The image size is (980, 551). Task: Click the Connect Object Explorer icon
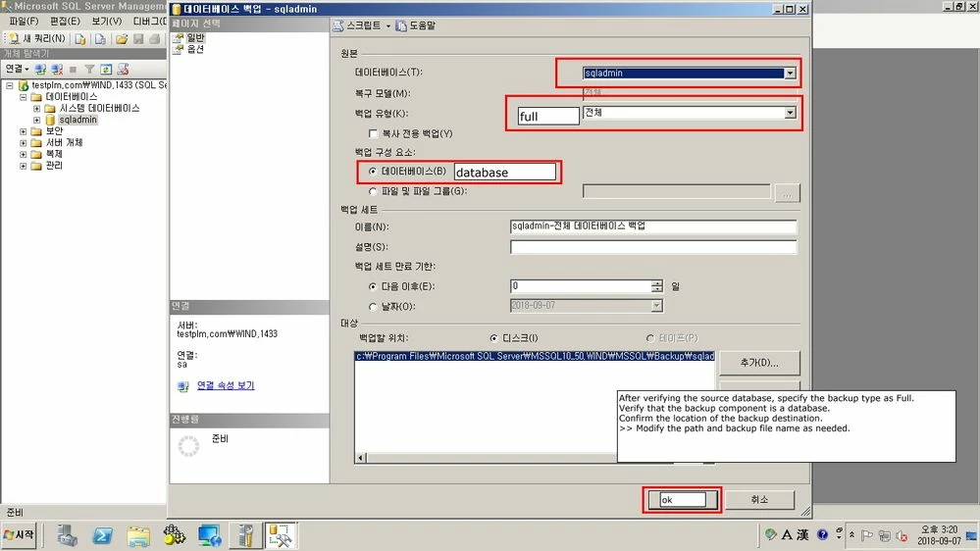(x=40, y=70)
